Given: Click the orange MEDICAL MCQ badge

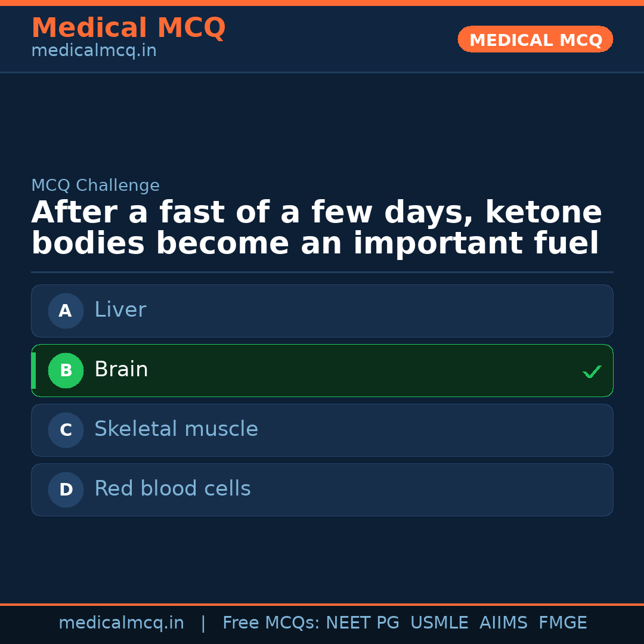Looking at the screenshot, I should click(x=535, y=39).
